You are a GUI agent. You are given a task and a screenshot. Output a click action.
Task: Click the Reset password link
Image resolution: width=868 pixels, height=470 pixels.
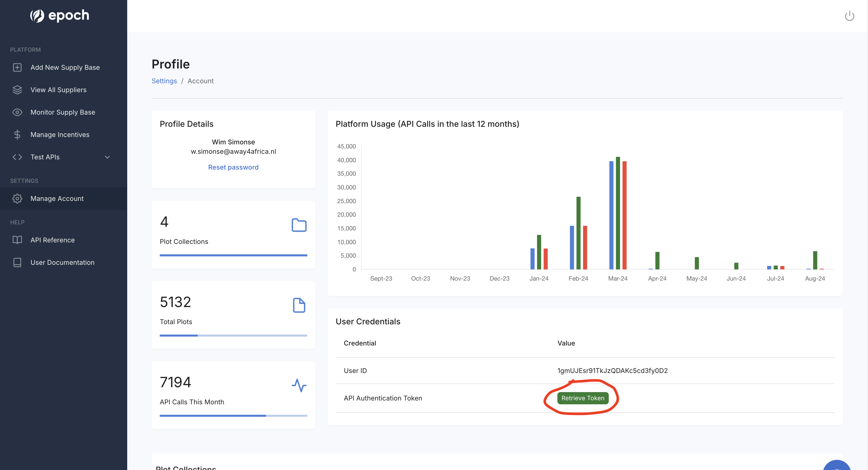click(x=233, y=167)
